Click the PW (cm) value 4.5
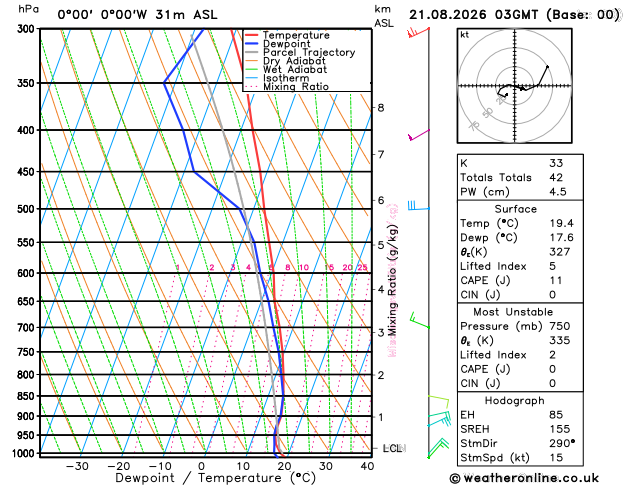Image resolution: width=629 pixels, height=486 pixels. (x=558, y=192)
